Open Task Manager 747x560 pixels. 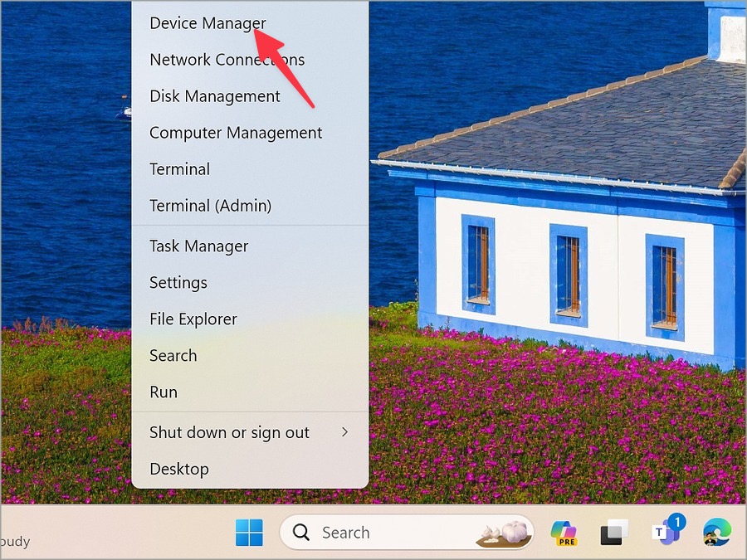coord(250,246)
